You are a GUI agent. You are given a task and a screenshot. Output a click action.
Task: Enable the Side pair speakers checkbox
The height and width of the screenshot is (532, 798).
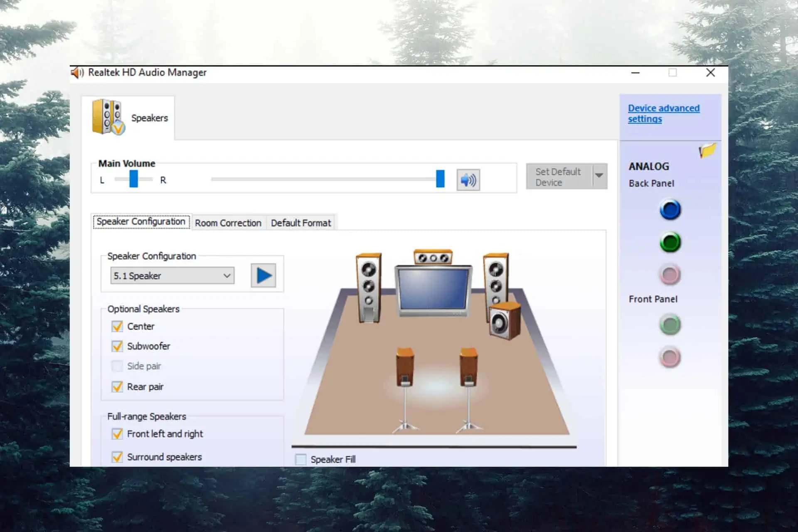coord(118,366)
